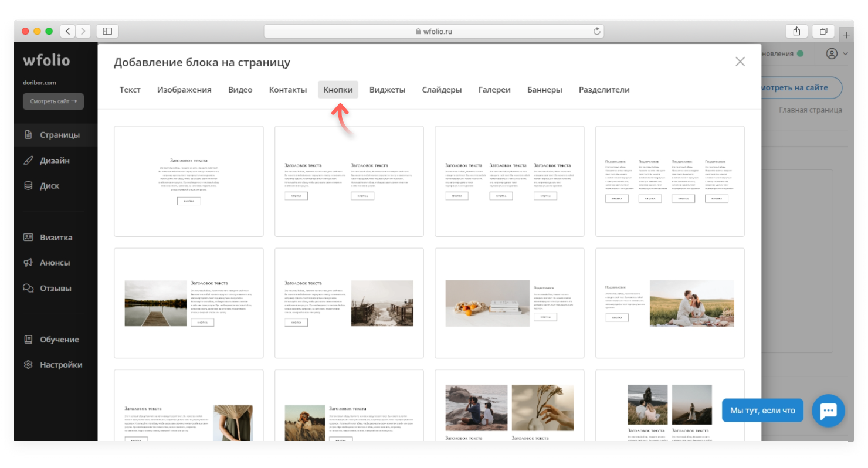
Task: Close the add block dialog
Action: pos(740,62)
